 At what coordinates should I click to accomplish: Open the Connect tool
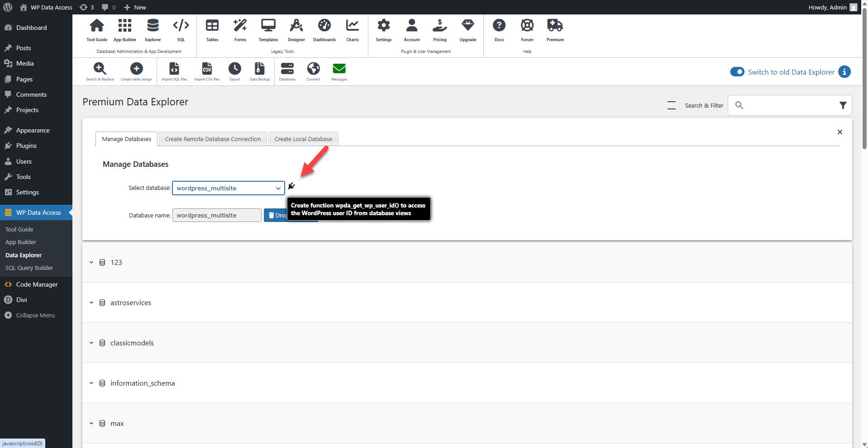pos(313,70)
